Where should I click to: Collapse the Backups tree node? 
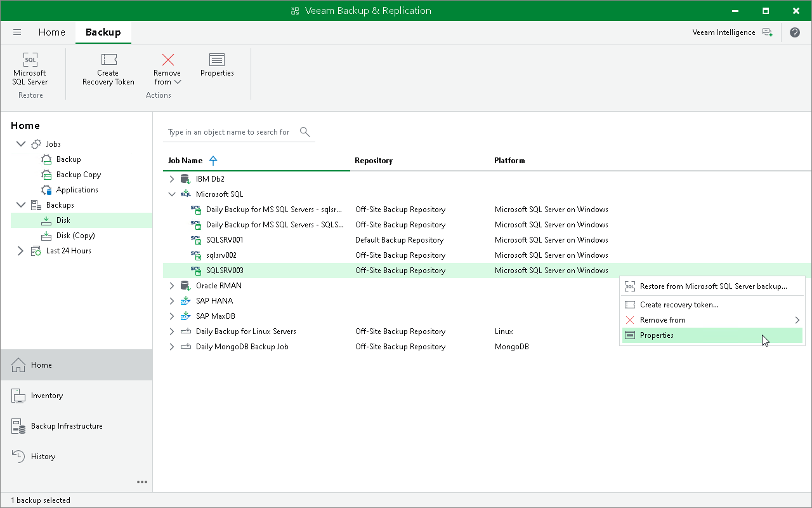tap(21, 205)
